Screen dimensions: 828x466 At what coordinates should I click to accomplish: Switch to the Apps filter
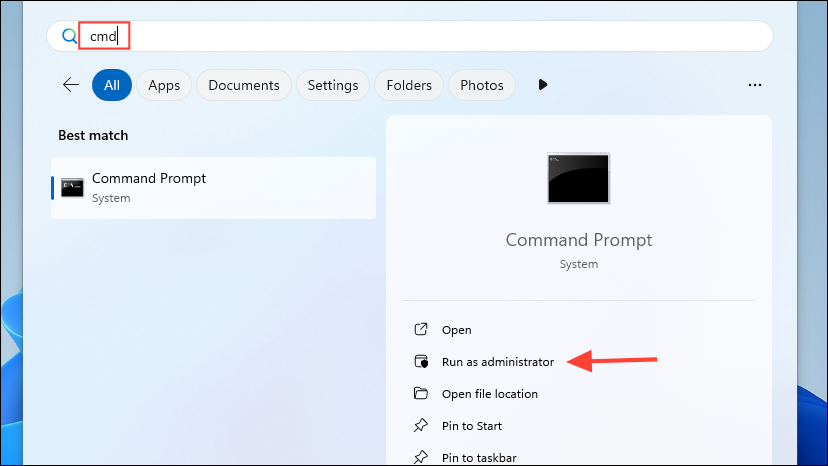(164, 85)
